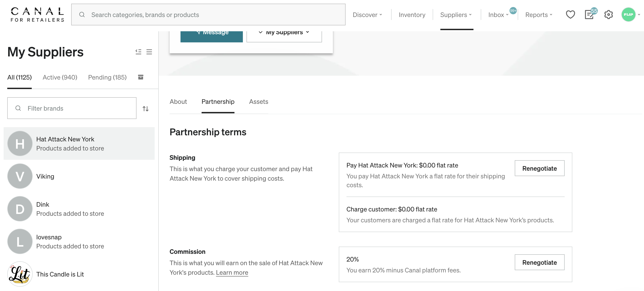
Task: Collapse the My Suppliers sidebar panel
Action: tap(138, 52)
